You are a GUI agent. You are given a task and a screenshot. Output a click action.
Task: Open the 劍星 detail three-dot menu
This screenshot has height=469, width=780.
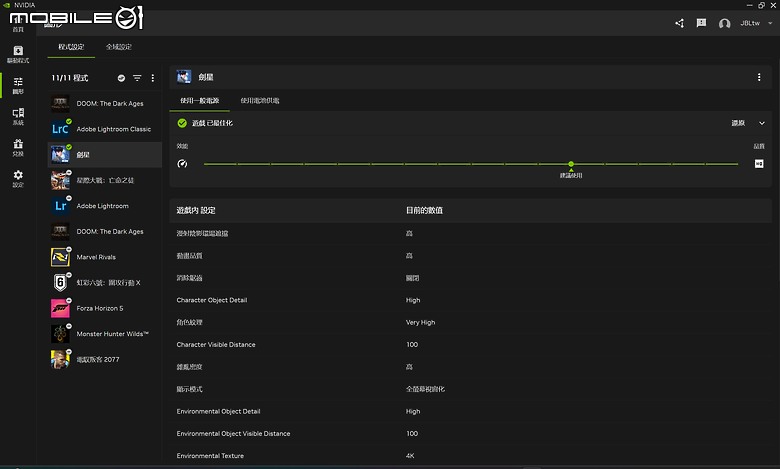[759, 77]
